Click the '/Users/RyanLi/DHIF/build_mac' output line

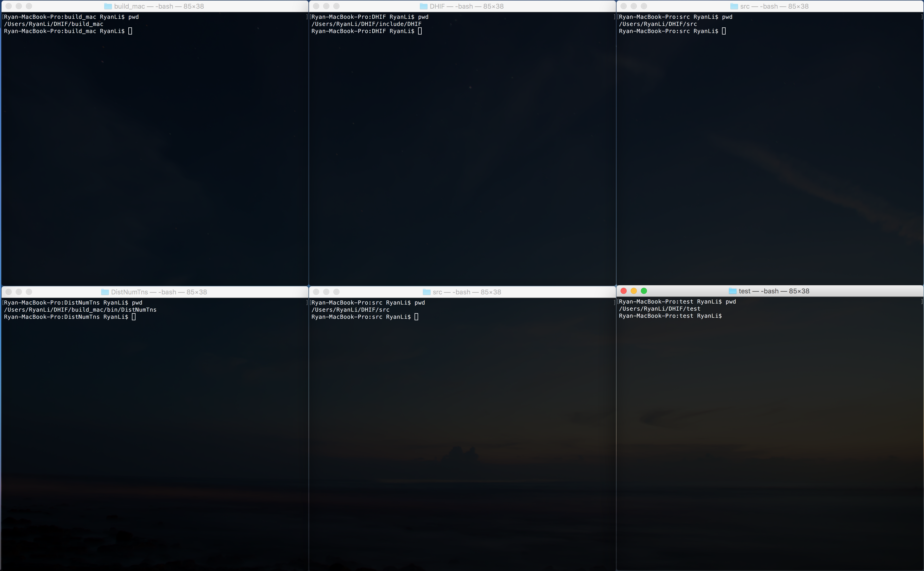[x=54, y=24]
